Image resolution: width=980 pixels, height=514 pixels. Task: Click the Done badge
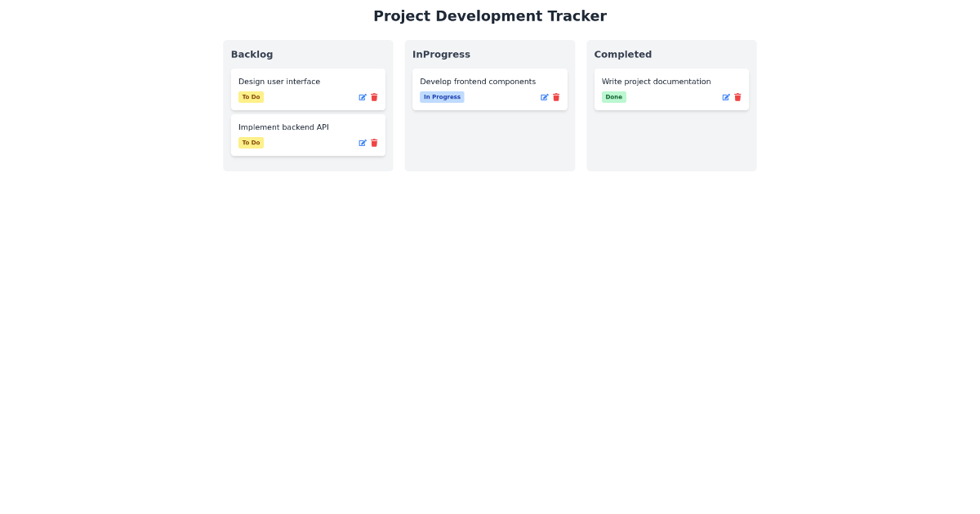click(x=613, y=96)
